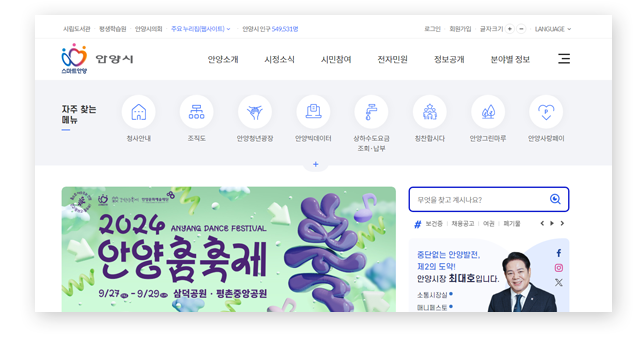
Task: Open the 안양사랑페이 heart icon
Action: (546, 112)
